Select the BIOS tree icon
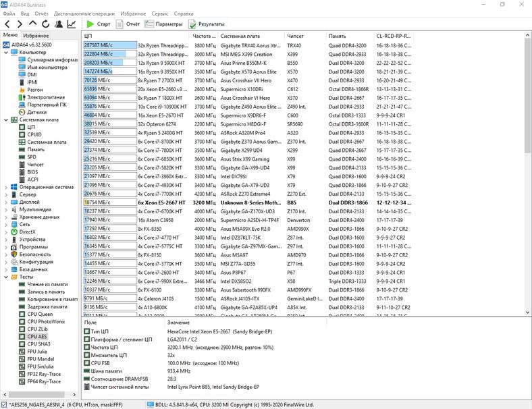Viewport: 532px width, 409px height. coord(22,172)
